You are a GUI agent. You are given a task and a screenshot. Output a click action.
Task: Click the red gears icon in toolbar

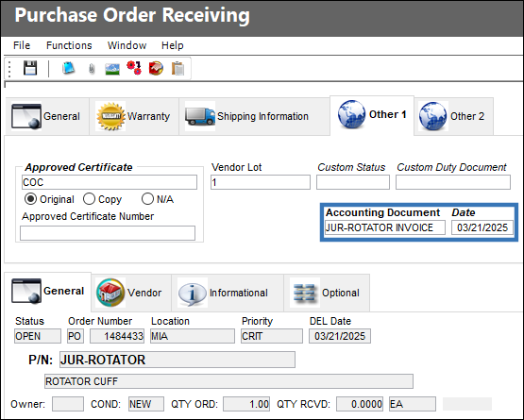134,68
